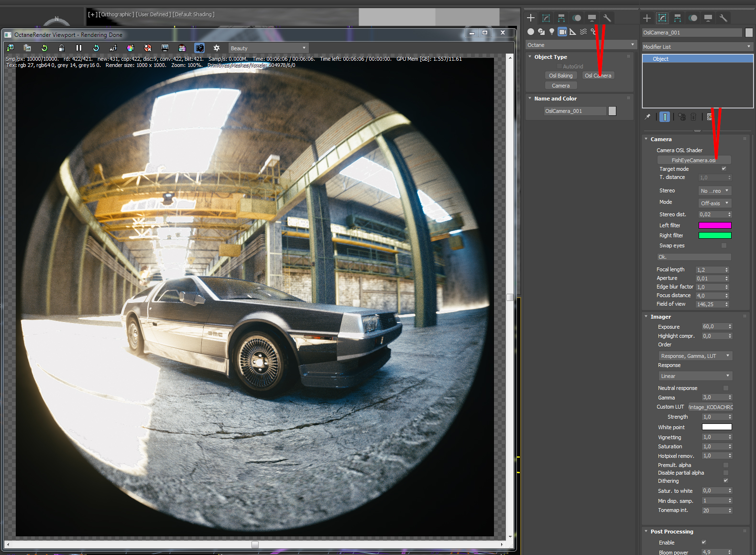The width and height of the screenshot is (756, 555).
Task: Click the green restart render icon
Action: pyautogui.click(x=44, y=48)
